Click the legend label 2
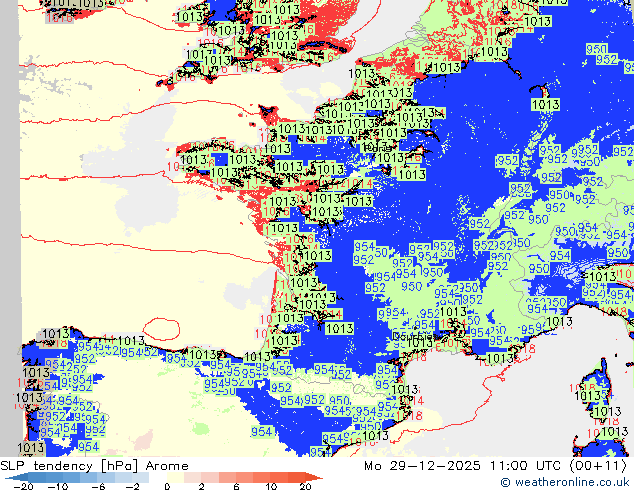Screen dimensions: 634x490 click(x=201, y=486)
